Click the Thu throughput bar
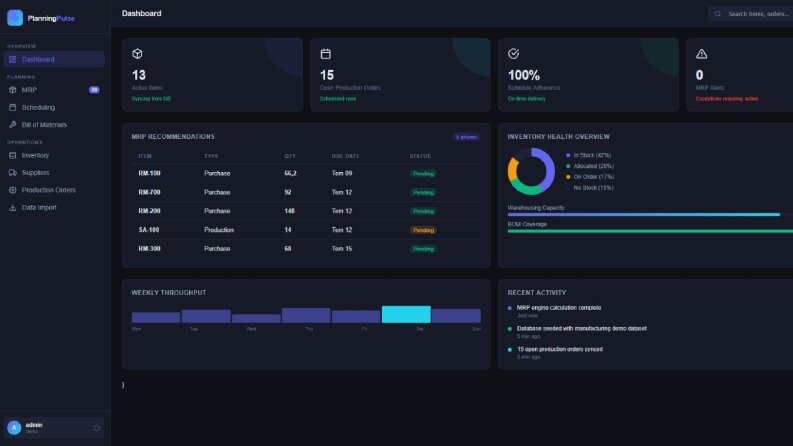The image size is (793, 446). 306,315
